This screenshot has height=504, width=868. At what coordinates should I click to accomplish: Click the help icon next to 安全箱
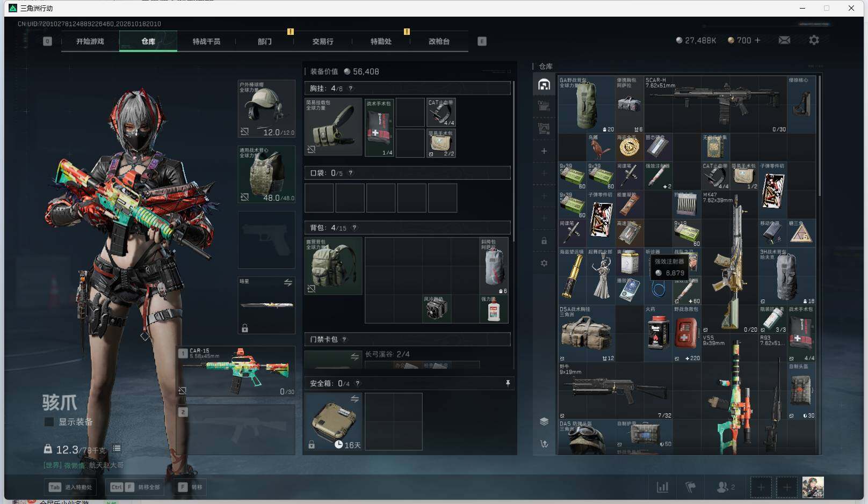tap(358, 383)
